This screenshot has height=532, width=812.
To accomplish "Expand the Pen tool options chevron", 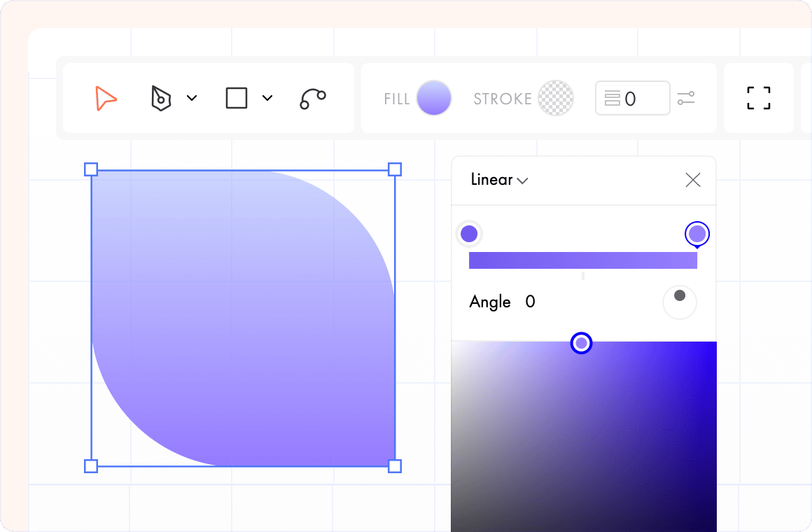I will [192, 98].
